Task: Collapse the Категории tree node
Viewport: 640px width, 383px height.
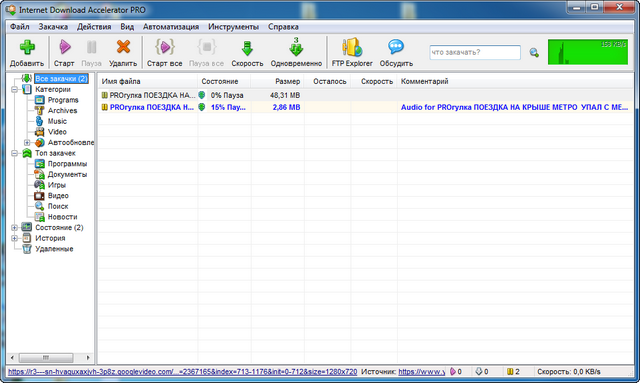Action: 14,89
